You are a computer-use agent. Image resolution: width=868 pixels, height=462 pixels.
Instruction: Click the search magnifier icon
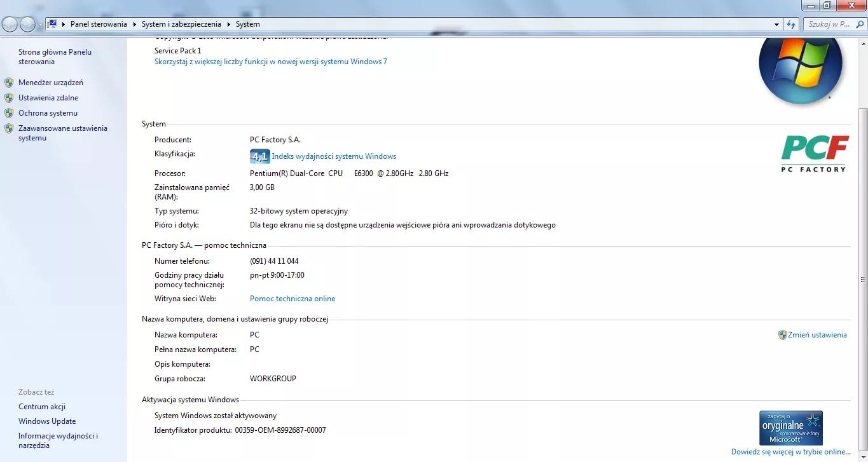click(860, 24)
